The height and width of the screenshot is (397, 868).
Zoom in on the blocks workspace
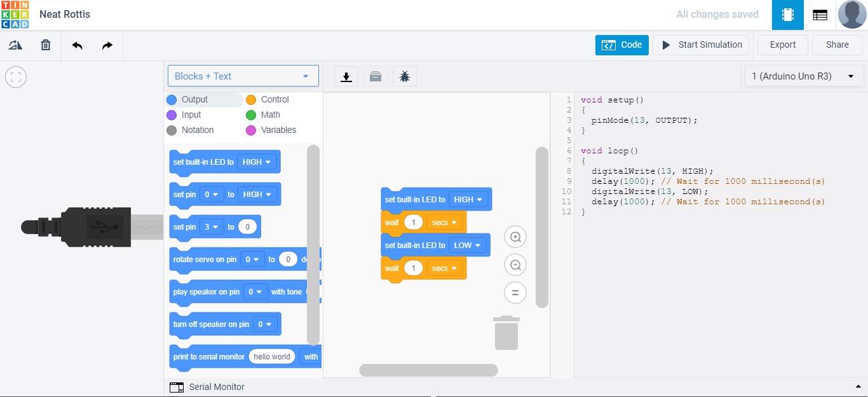coord(515,237)
